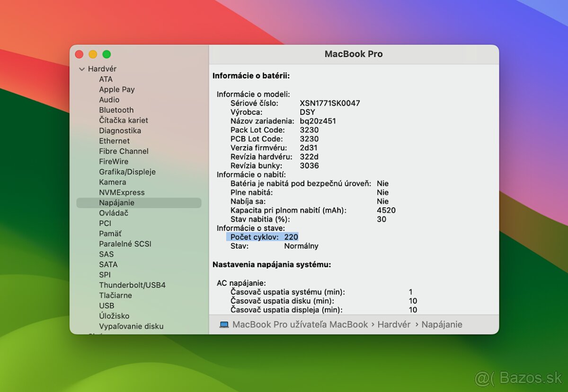Select Grafika/Displeje category

pyautogui.click(x=127, y=172)
